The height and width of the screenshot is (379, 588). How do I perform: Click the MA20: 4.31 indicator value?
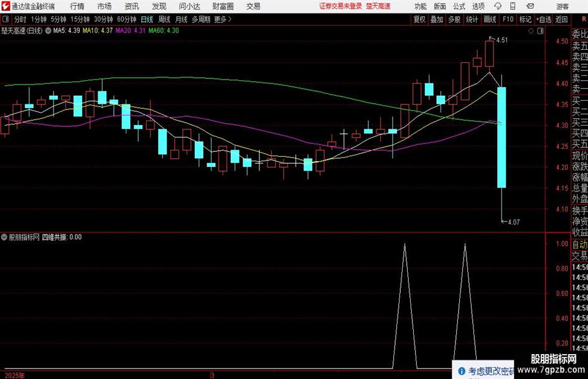point(131,30)
